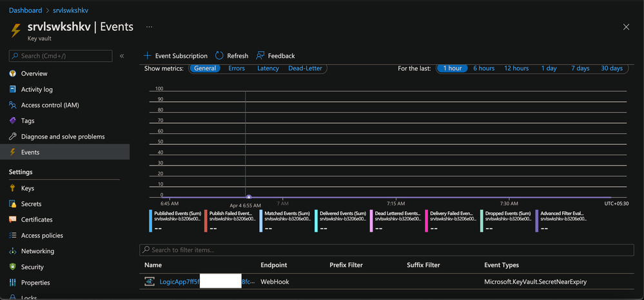Click the Advanced Filter Evaluations legend swatch

point(537,221)
